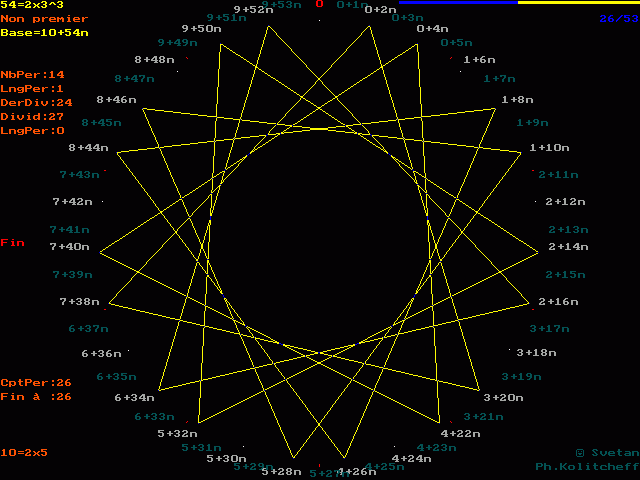640x480 pixels.
Task: Select the NbPer:14 value
Action: tap(32, 75)
